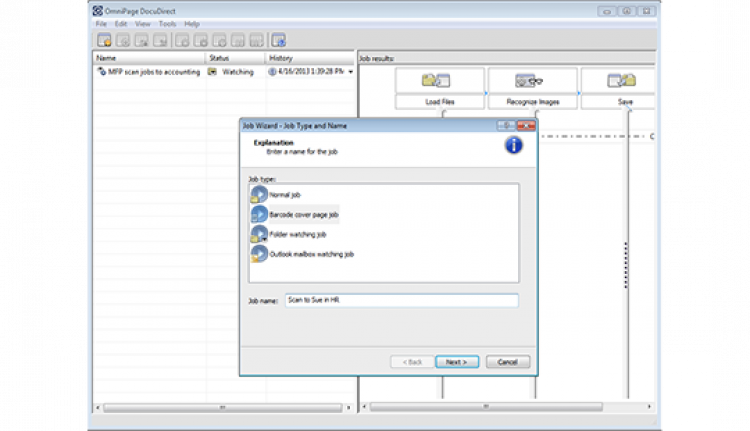Click the clock icon beside the history date

[x=272, y=72]
